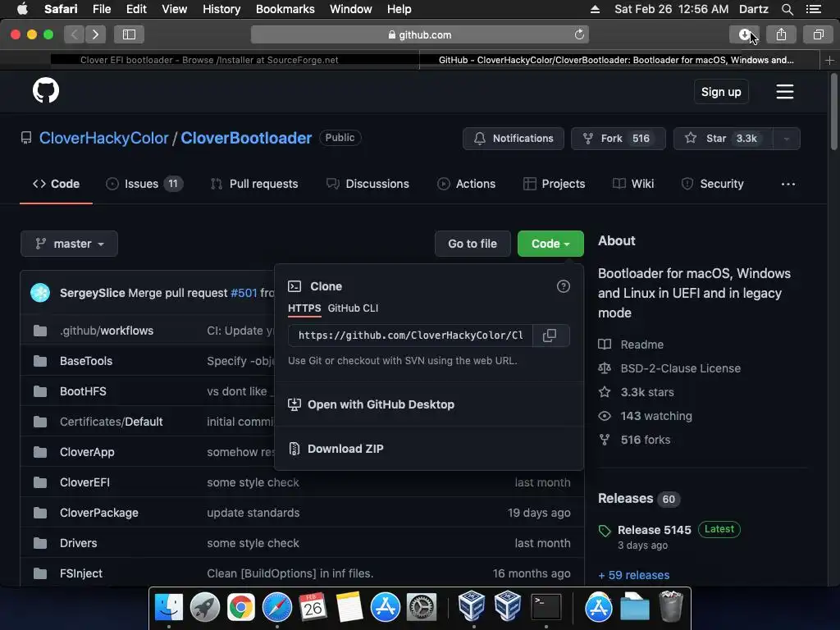Open a new tab with the plus button

[x=829, y=60]
